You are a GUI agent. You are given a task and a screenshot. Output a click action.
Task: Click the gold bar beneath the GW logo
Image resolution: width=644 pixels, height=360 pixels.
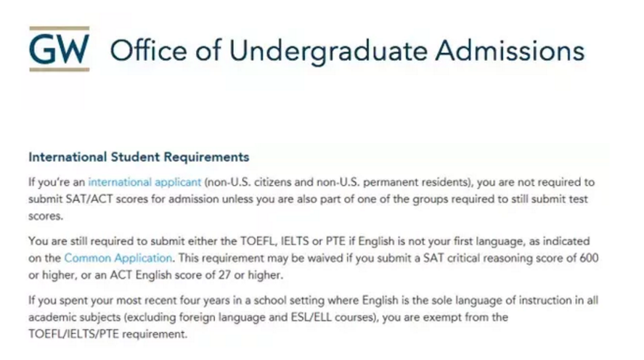click(59, 69)
